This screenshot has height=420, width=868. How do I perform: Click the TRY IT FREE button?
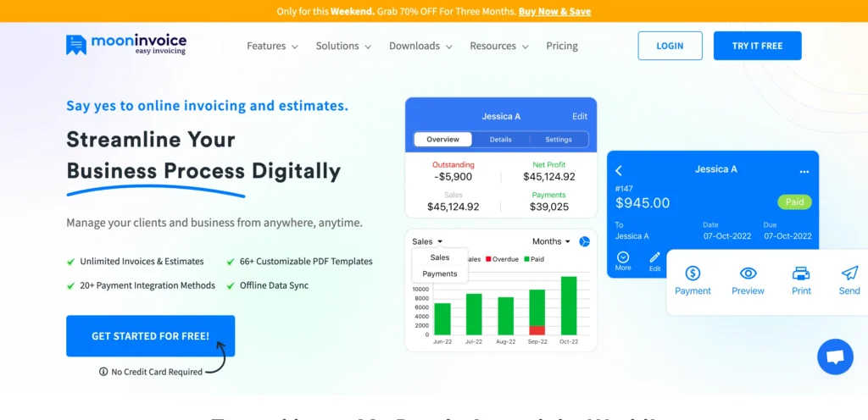(757, 46)
